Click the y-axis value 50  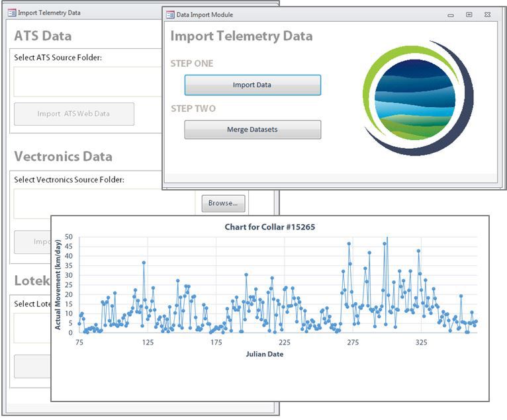pyautogui.click(x=69, y=237)
